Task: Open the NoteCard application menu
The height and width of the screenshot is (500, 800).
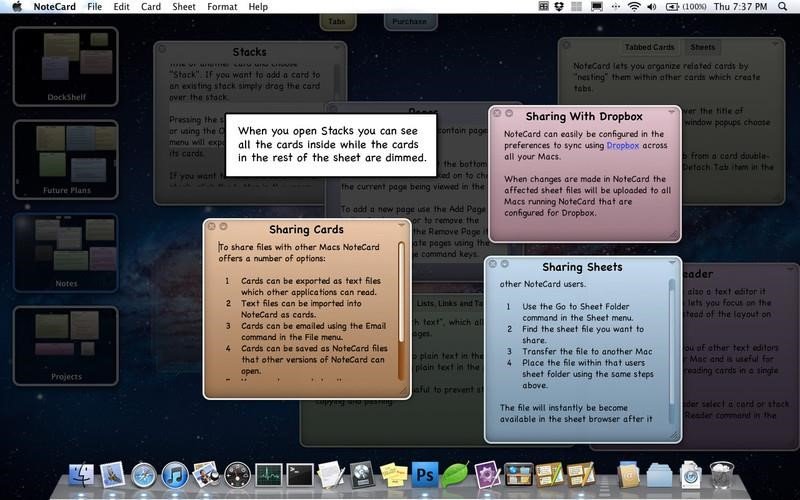Action: coord(54,7)
